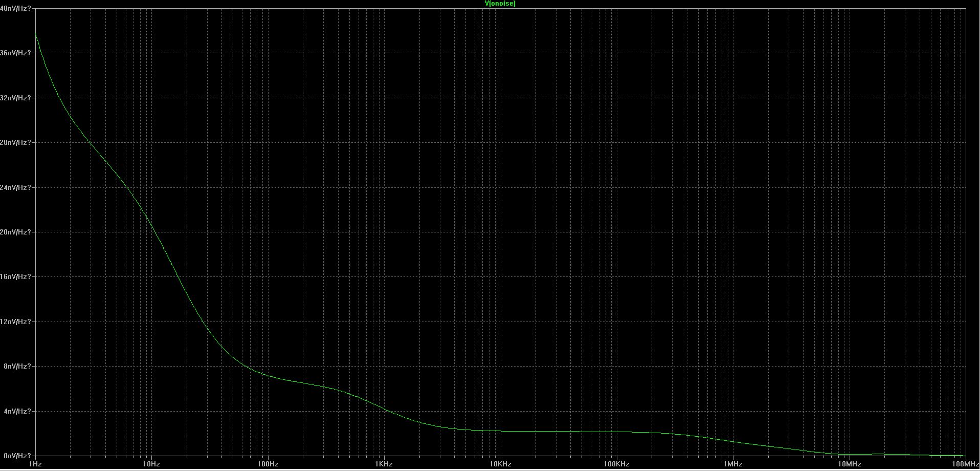Click the 20nV/Hz axis label
This screenshot has width=980, height=471.
point(15,232)
